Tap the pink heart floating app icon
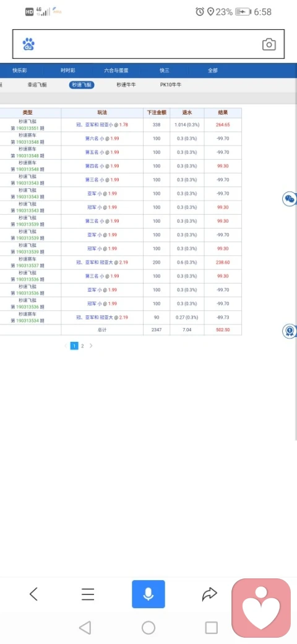This screenshot has height=644, width=297. coord(261,608)
